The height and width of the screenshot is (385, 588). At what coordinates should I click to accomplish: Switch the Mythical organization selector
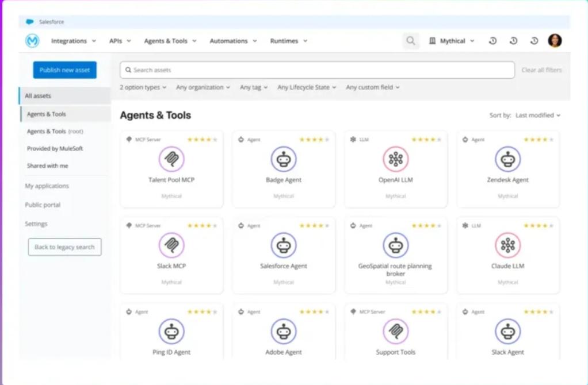pyautogui.click(x=452, y=41)
